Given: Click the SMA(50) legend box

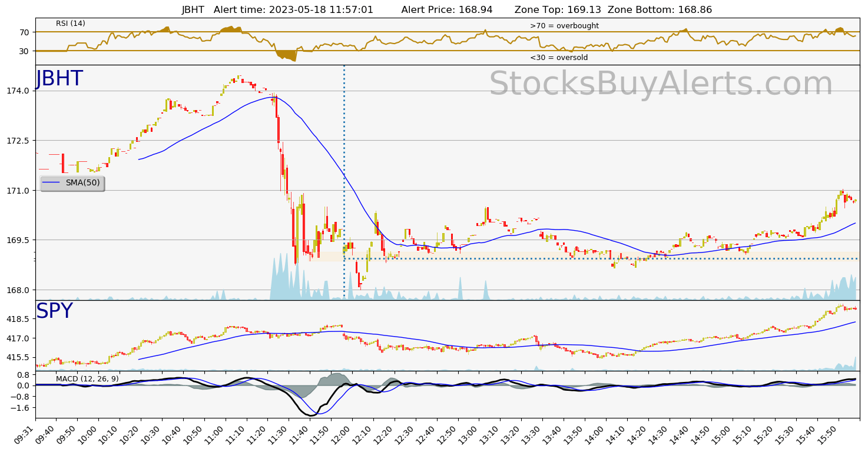Looking at the screenshot, I should (72, 183).
